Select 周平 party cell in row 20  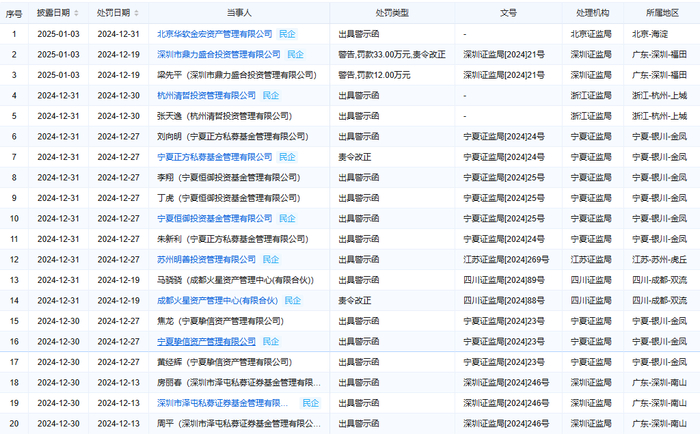pos(239,424)
